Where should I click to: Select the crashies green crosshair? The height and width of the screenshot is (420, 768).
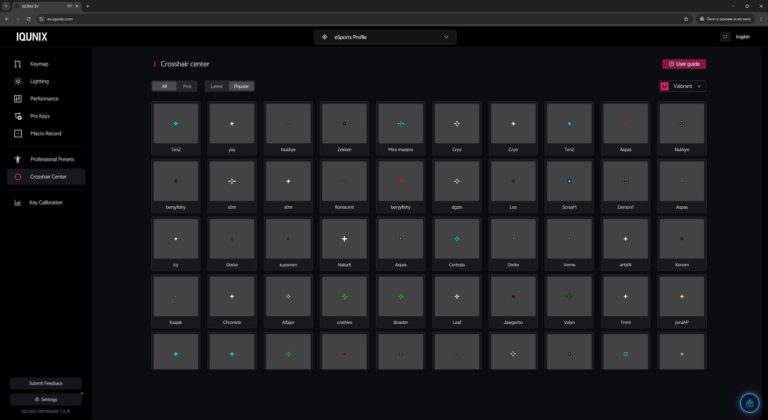[344, 301]
